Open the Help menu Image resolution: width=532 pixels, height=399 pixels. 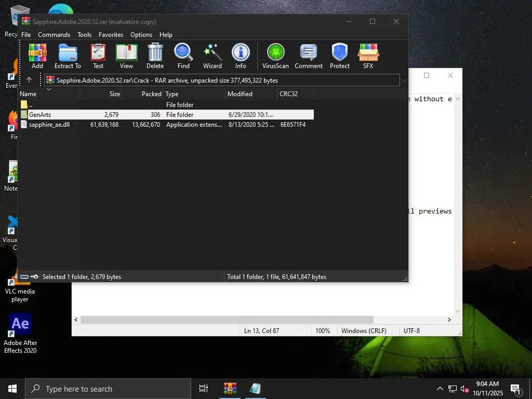(166, 35)
